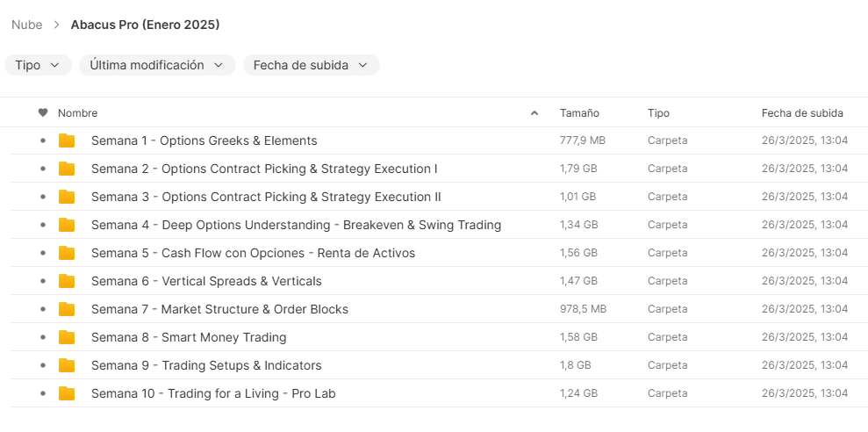Screen dimensions: 868x432
Task: Go to Nube in the breadcrumb
Action: 27,25
